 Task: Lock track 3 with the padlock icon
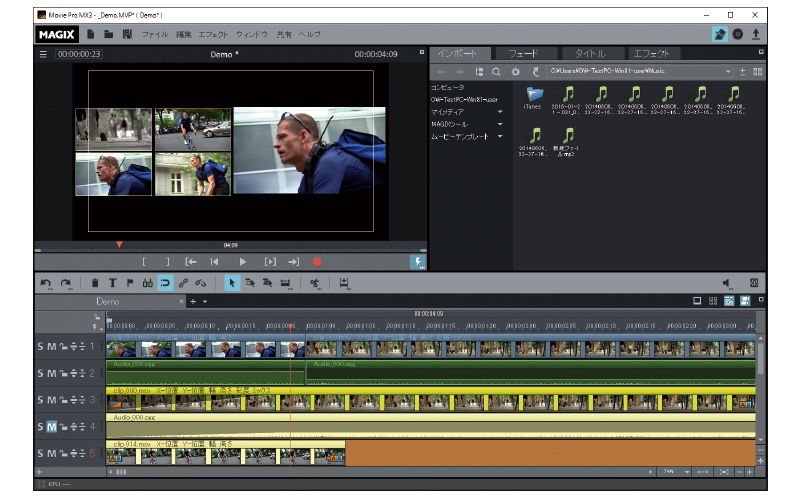tap(63, 400)
